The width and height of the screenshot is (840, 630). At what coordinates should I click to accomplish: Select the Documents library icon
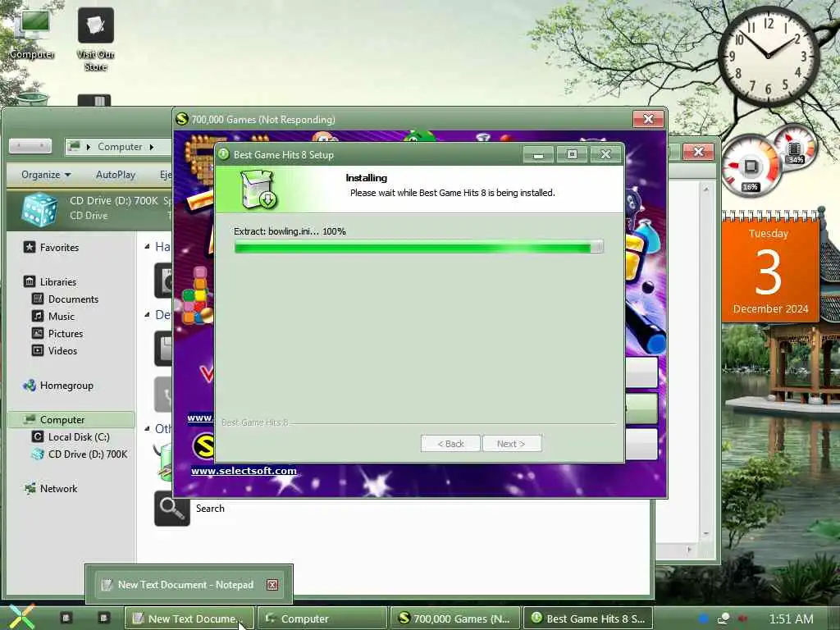[38, 299]
